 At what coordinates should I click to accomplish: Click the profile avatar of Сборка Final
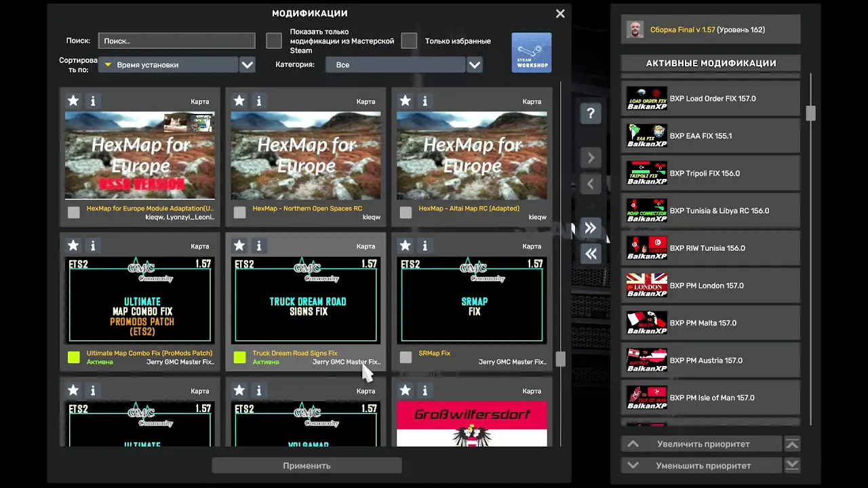[x=635, y=30]
